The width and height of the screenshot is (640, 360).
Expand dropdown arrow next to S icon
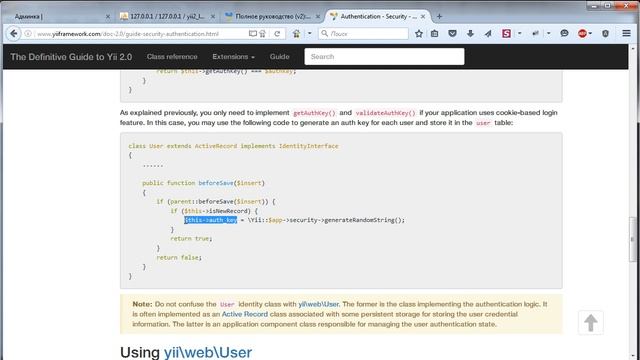coord(519,33)
